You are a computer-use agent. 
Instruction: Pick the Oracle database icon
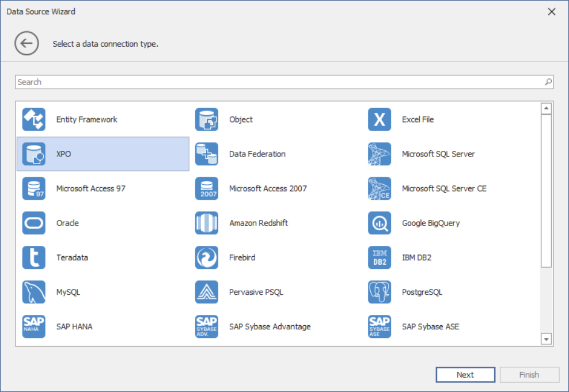click(x=34, y=223)
